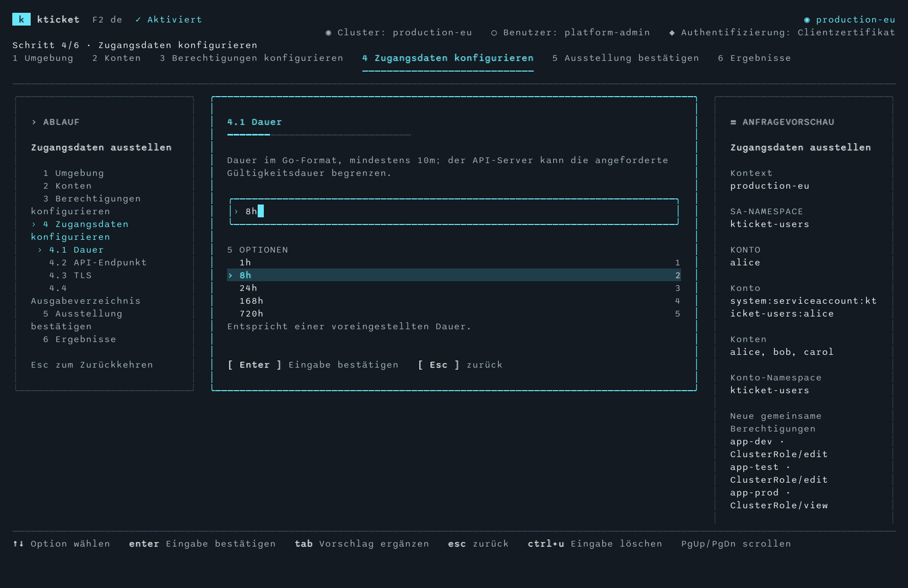The height and width of the screenshot is (588, 908).
Task: Pick the 720h duration option
Action: click(x=454, y=313)
